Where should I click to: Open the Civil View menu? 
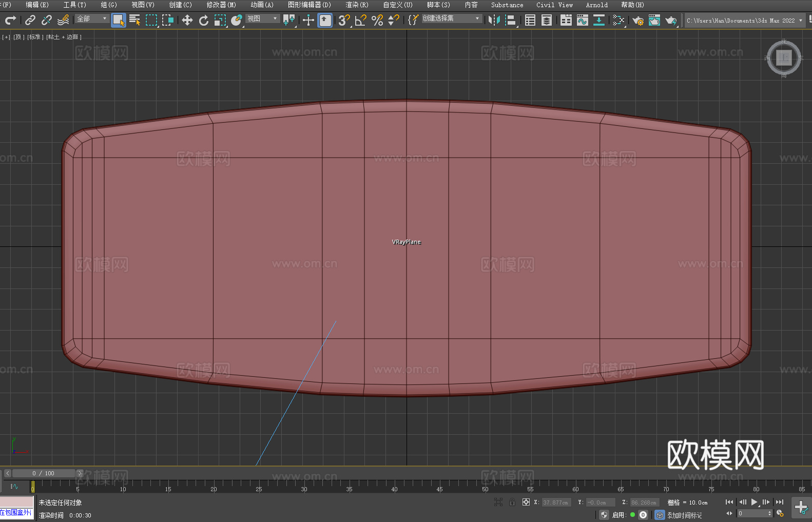(x=554, y=5)
